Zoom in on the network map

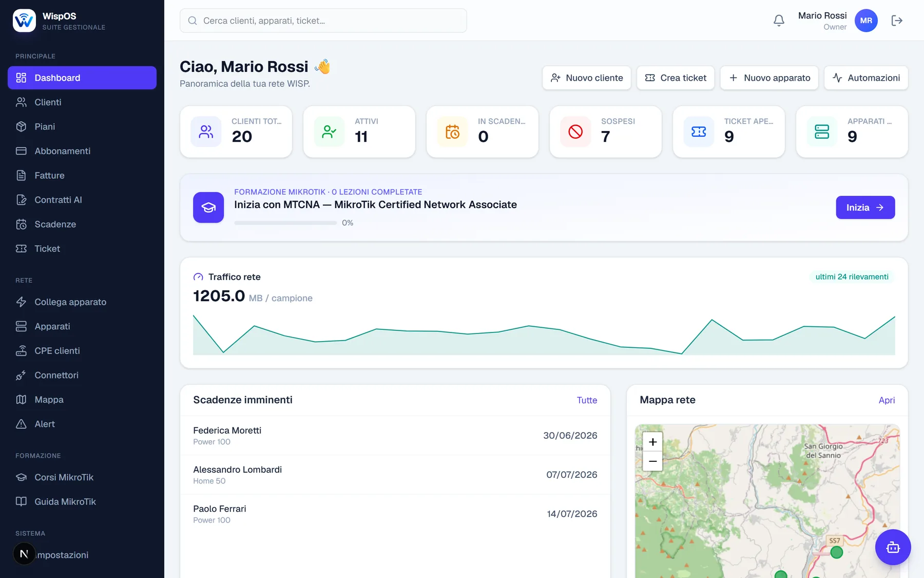coord(652,442)
